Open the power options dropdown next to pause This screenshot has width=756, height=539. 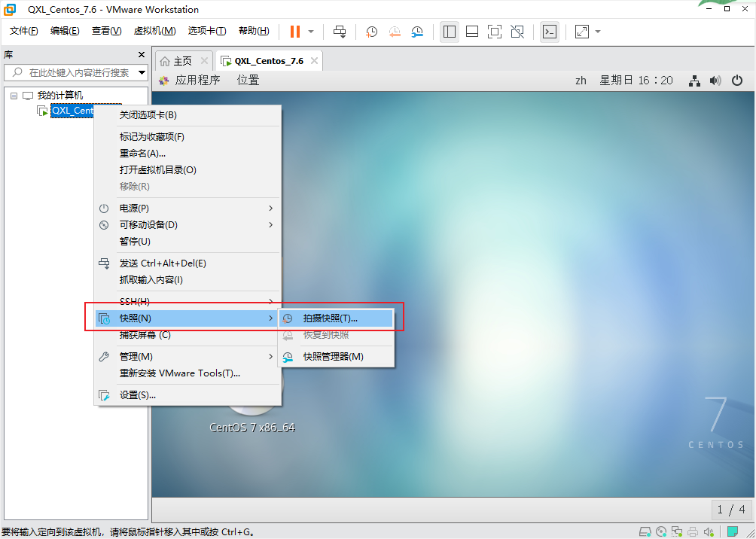point(311,32)
